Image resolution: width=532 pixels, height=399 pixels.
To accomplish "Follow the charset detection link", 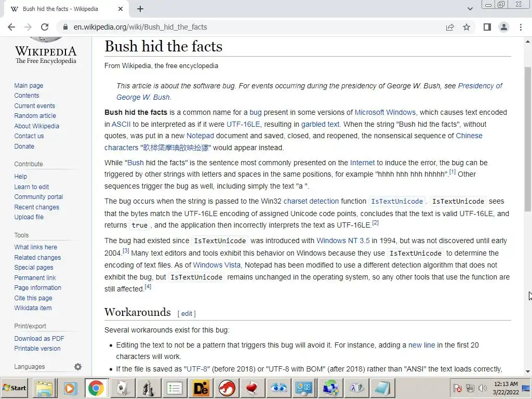I will [x=311, y=201].
